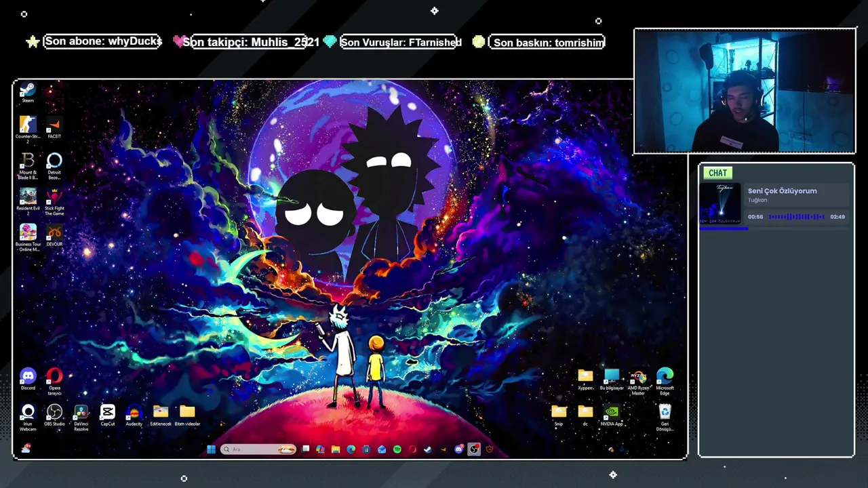Select the Editlenecek folder on desktop

[161, 415]
